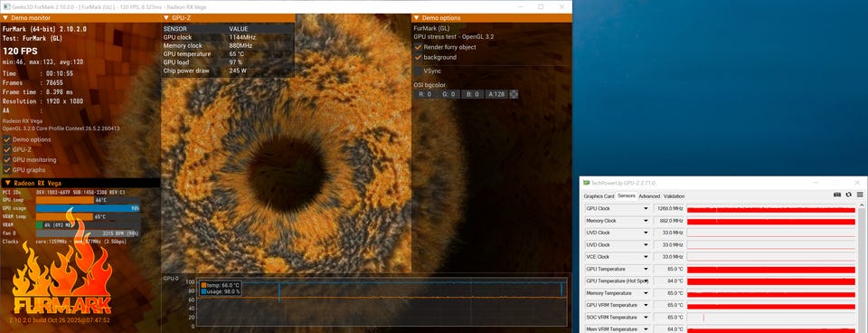Click the TechPowerUp GPU-Z title bar icon
The width and height of the screenshot is (868, 333).
tap(587, 183)
